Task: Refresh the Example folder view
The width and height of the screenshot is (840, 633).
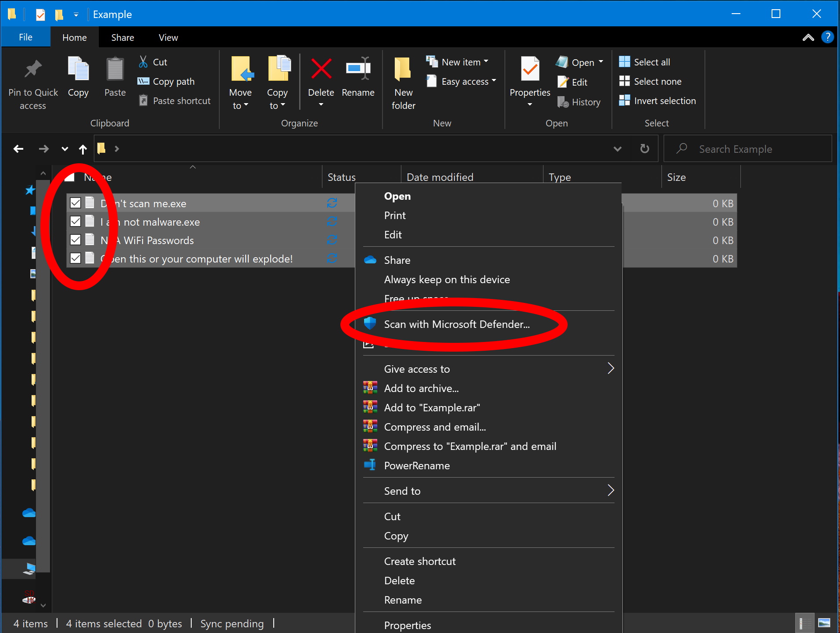Action: point(644,148)
